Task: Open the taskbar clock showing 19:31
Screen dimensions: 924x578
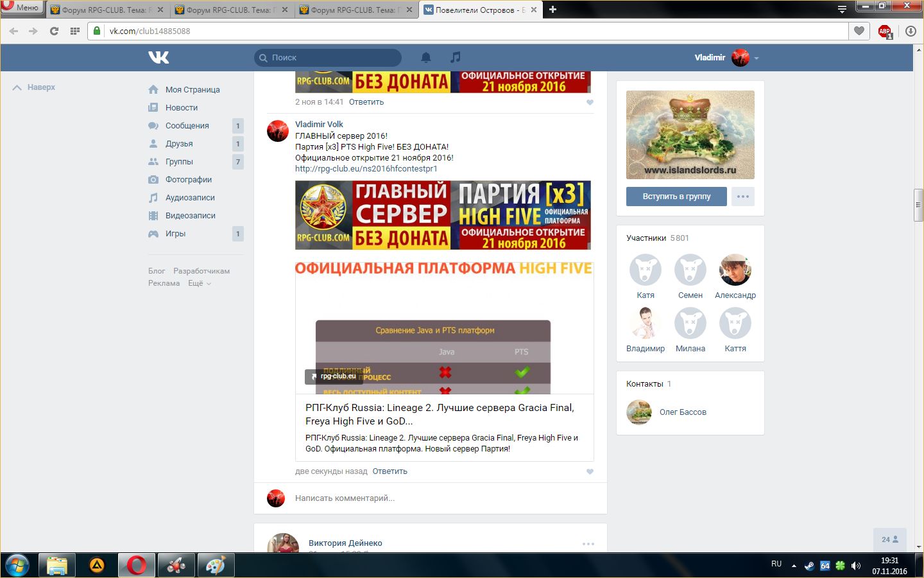Action: pyautogui.click(x=889, y=566)
